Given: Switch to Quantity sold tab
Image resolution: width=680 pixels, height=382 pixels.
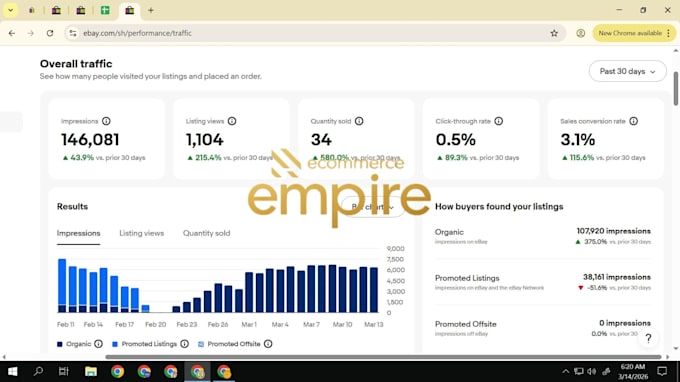Looking at the screenshot, I should click(x=206, y=233).
